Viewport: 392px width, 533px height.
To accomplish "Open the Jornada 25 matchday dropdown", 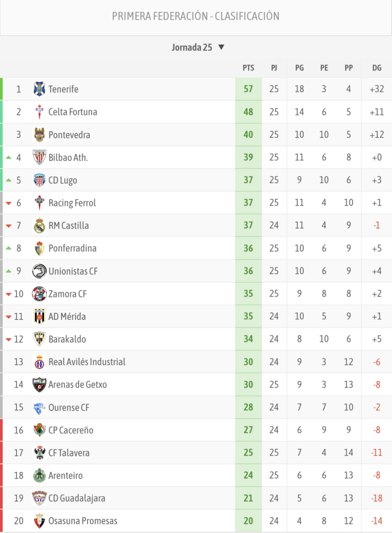I will pyautogui.click(x=198, y=47).
